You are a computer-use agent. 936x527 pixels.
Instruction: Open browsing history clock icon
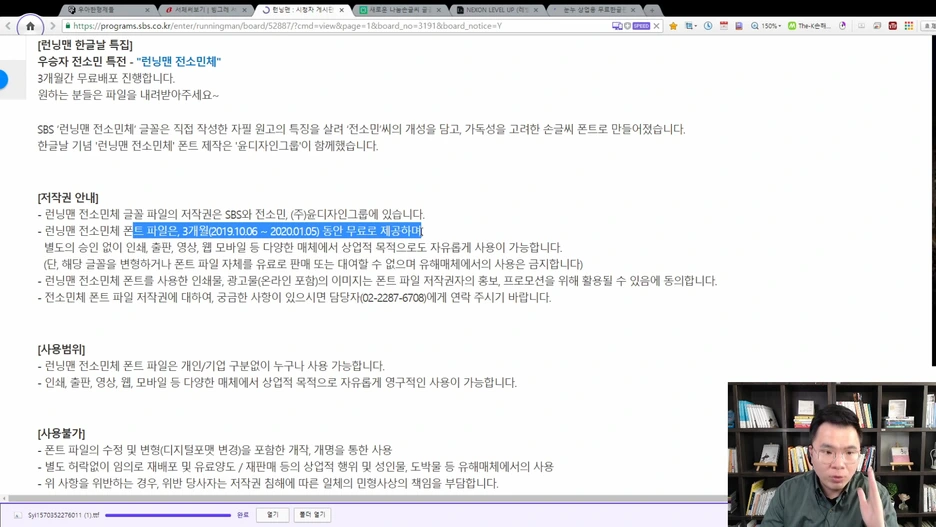point(708,26)
